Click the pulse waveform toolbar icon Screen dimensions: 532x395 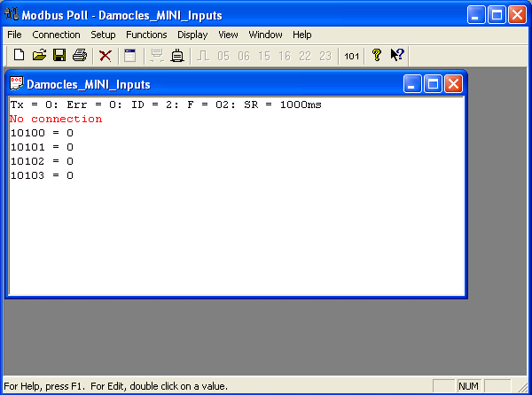(x=203, y=56)
